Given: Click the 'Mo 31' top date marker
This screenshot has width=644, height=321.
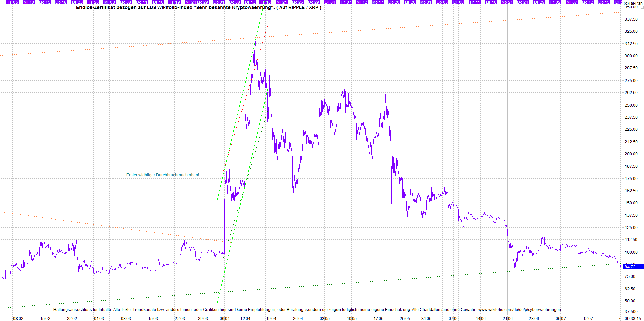Looking at the screenshot, I should point(426,2).
